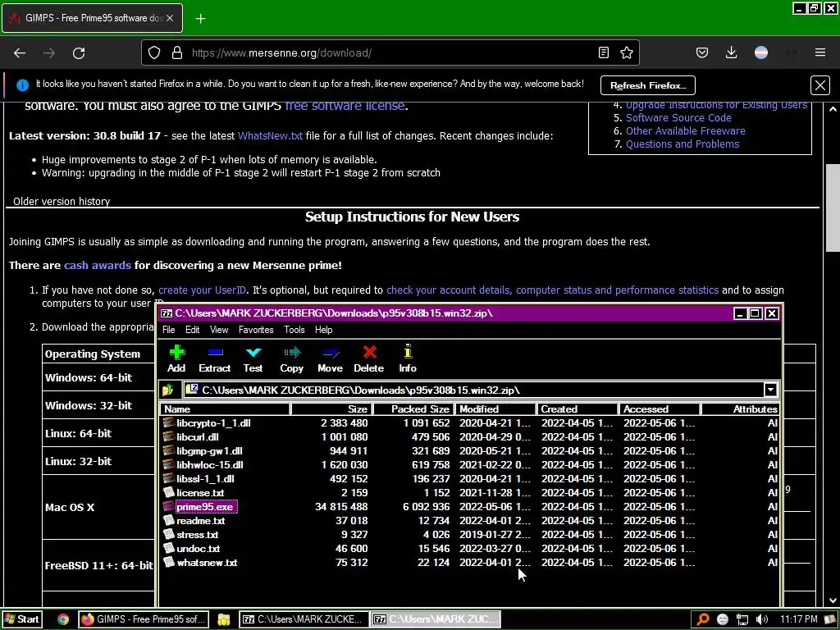Select readme.txt file row
This screenshot has height=630, width=840.
470,520
